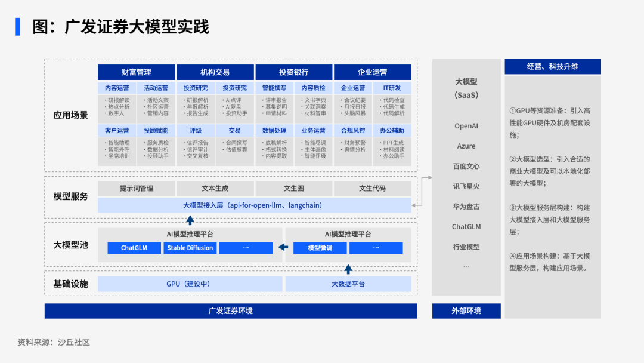Select the 文生代码 service box

372,189
